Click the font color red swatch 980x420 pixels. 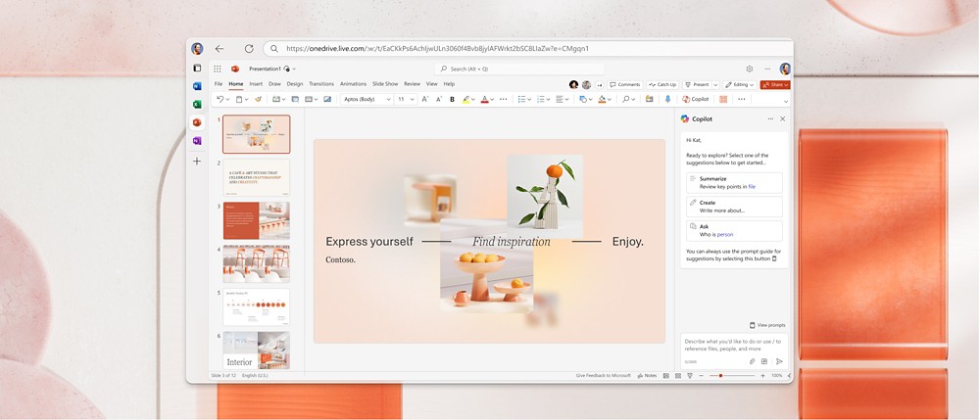coord(484,99)
